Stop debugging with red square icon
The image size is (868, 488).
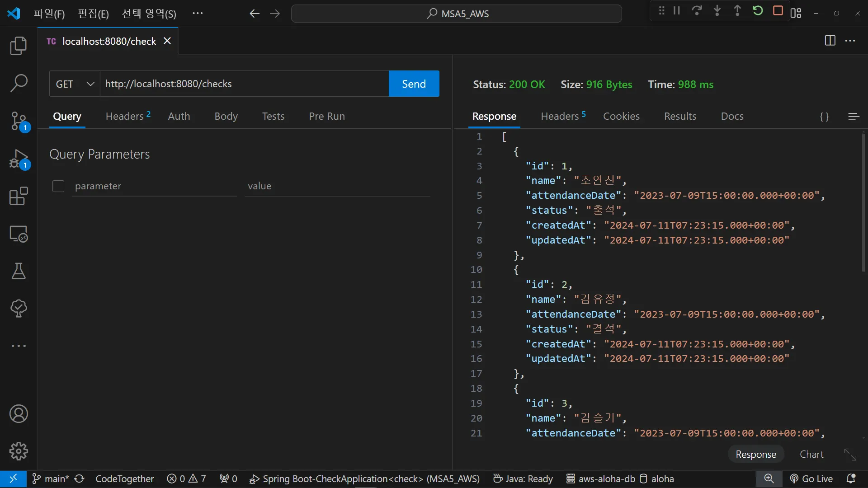click(x=778, y=11)
